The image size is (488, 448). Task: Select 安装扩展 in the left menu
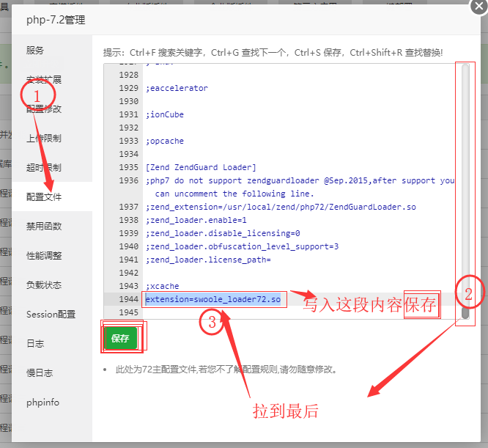44,79
